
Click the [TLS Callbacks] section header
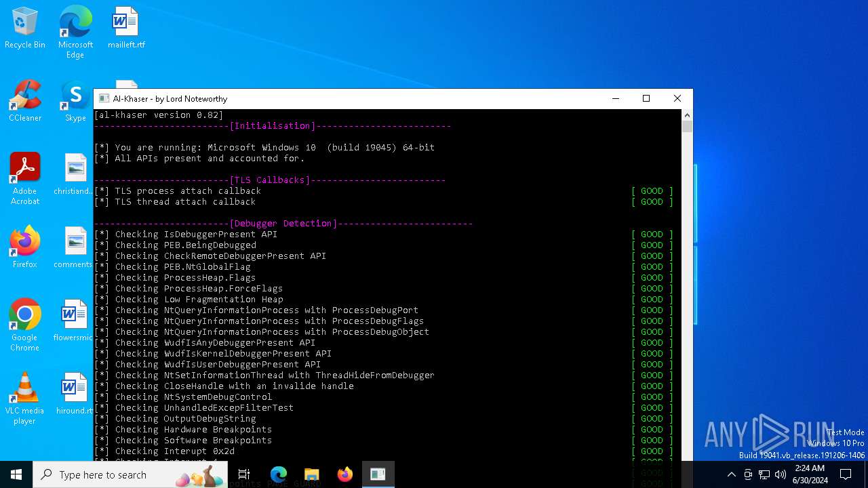pyautogui.click(x=270, y=180)
